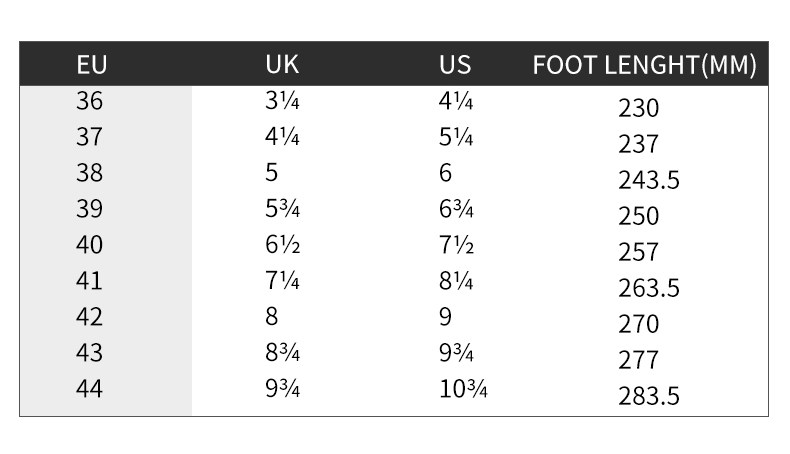Select EU size 40 cell
Screen dimensions: 790x454
coord(90,245)
